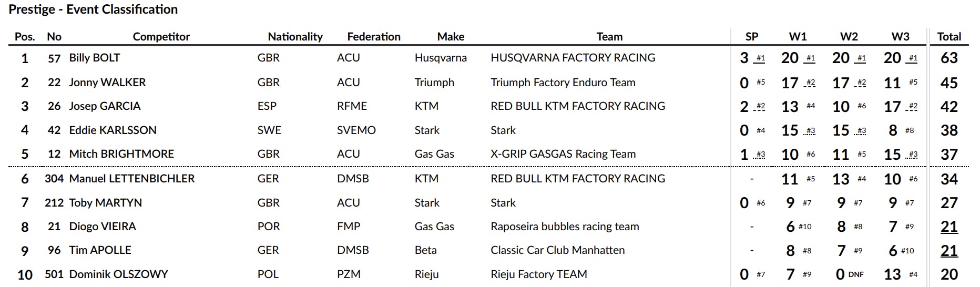Click Jonny WALKER's W2 #2 rank link

click(x=862, y=83)
